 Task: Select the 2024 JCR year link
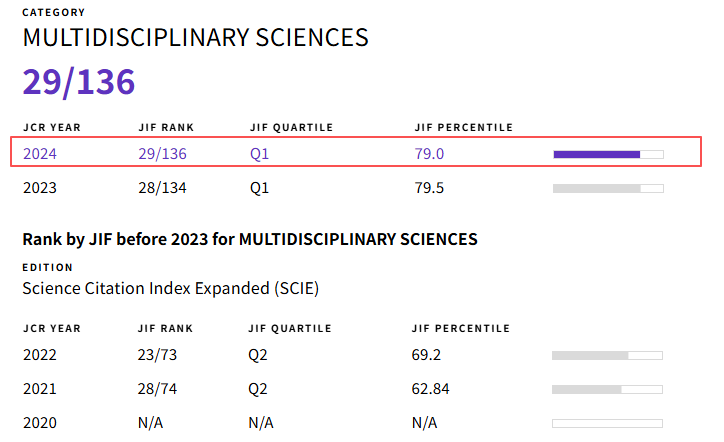point(40,153)
